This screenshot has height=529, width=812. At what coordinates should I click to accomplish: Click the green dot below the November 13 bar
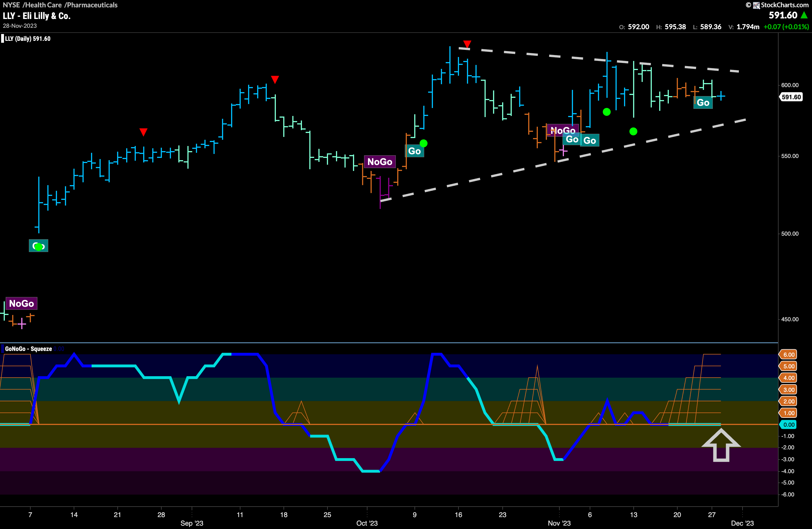633,131
